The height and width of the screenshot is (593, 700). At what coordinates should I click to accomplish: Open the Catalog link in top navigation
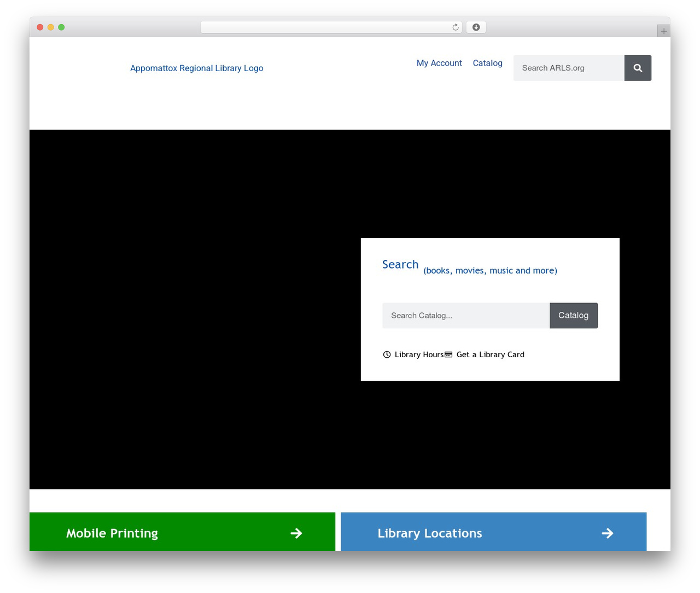(488, 63)
